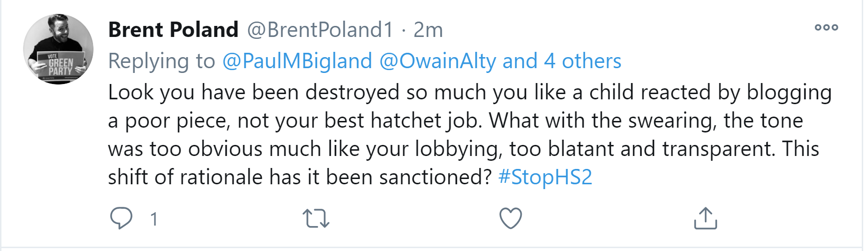Retweet this tweet with the arrows icon
Image resolution: width=868 pixels, height=251 pixels.
(x=316, y=218)
